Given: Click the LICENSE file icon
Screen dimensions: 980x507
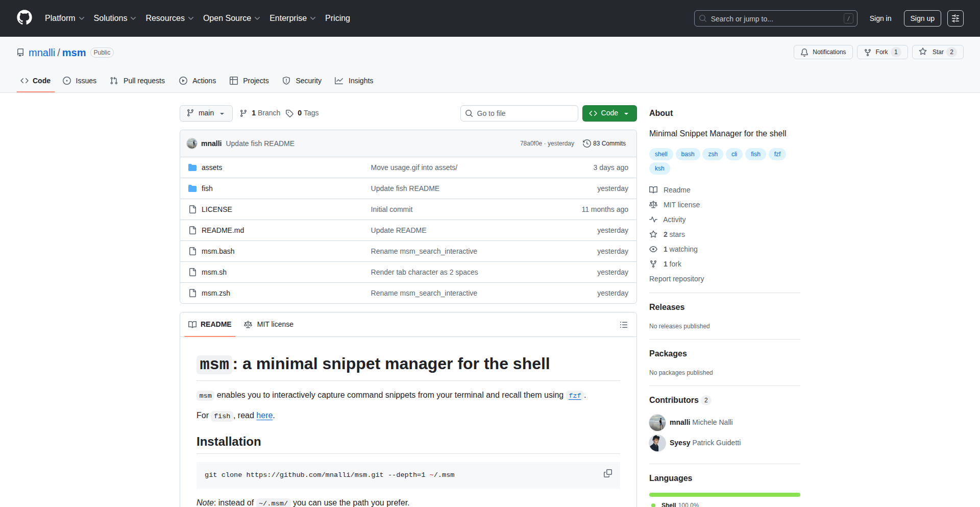Looking at the screenshot, I should coord(192,209).
